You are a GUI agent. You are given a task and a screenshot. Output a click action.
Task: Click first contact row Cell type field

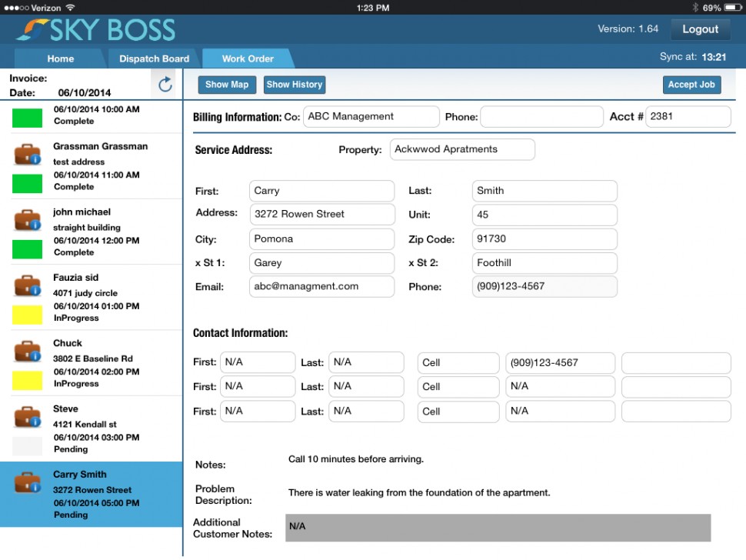458,362
